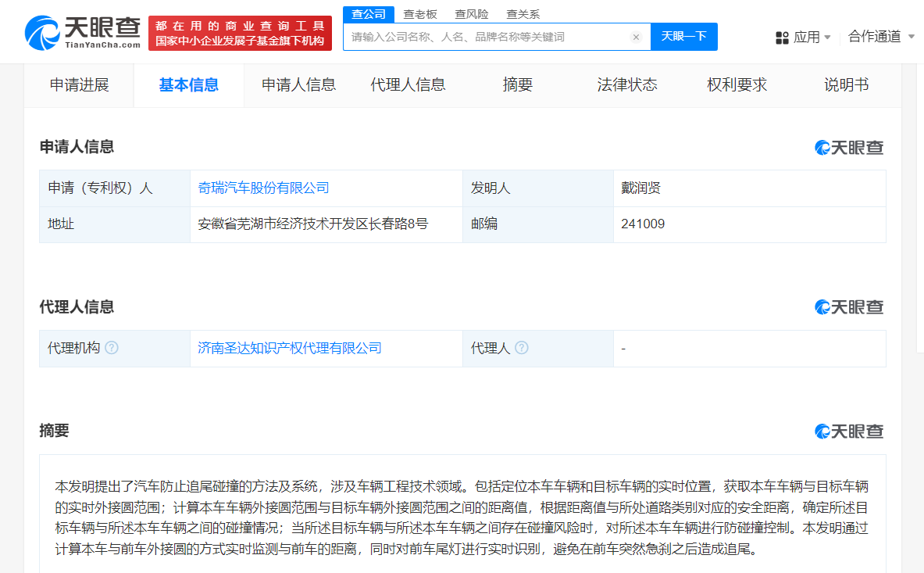
Task: Select the address 安徽省芜湖市经济技术开发区长春路8号
Action: (x=313, y=224)
